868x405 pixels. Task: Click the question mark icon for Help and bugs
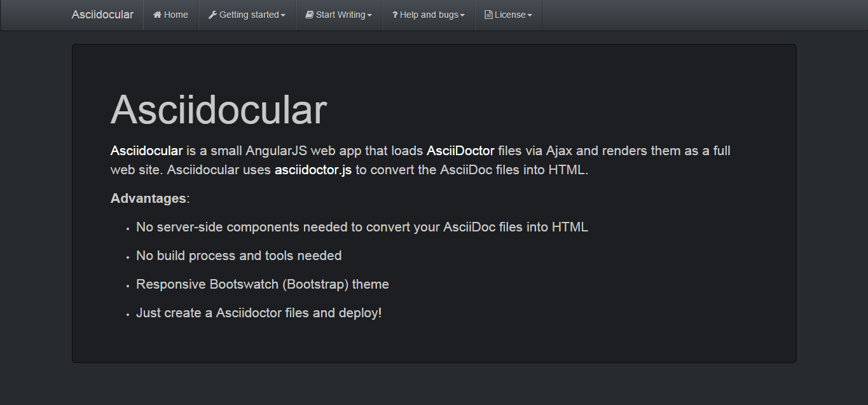[395, 15]
